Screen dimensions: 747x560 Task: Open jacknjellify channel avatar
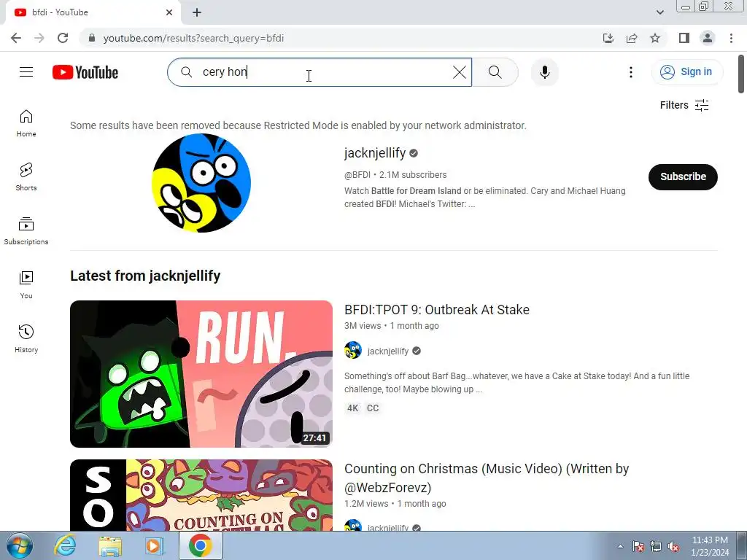tap(201, 183)
